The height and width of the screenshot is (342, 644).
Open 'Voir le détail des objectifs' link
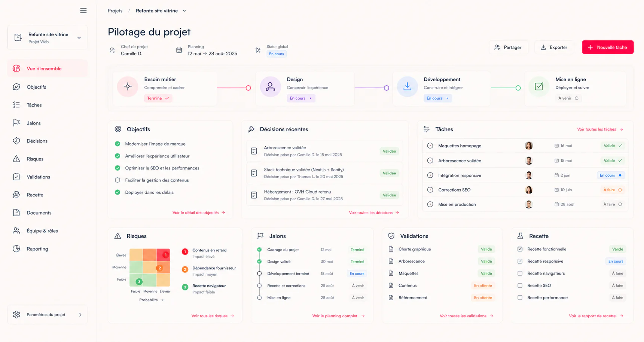199,213
